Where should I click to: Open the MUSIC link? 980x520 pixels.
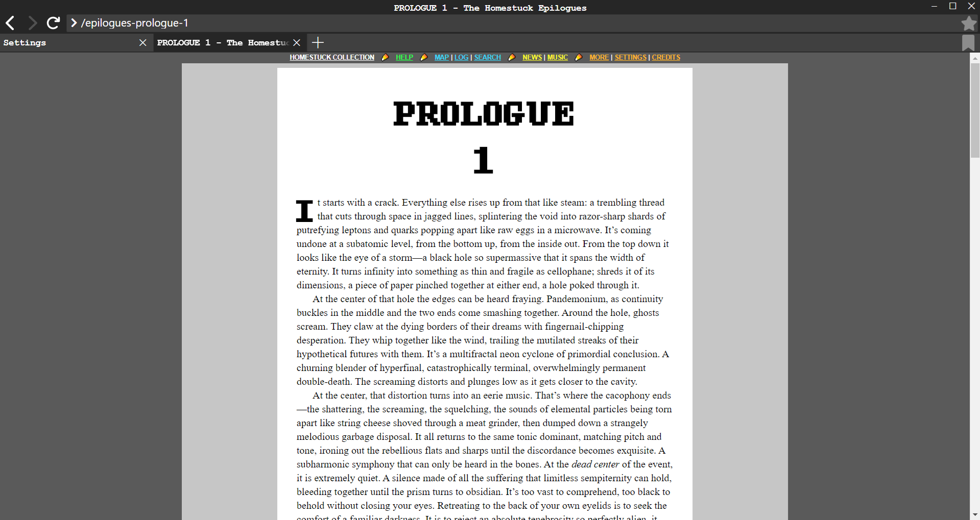click(558, 58)
